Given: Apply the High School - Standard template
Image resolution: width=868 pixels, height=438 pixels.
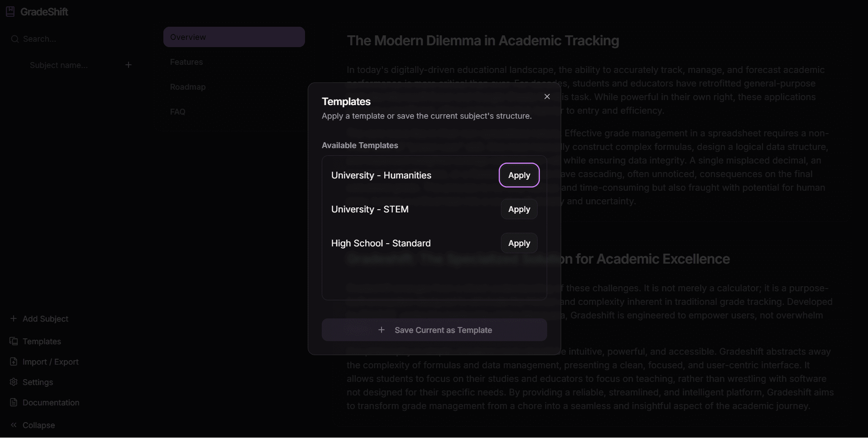Looking at the screenshot, I should click(519, 243).
